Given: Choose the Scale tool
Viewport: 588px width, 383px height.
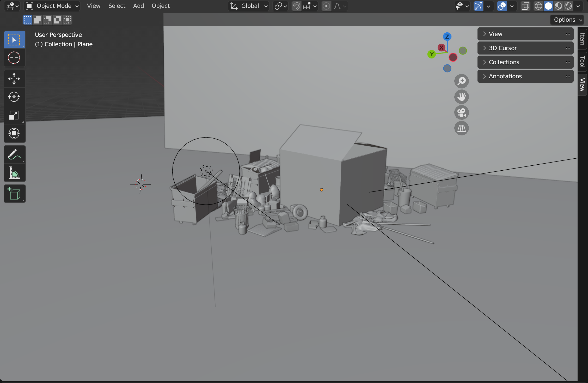Looking at the screenshot, I should coord(14,115).
